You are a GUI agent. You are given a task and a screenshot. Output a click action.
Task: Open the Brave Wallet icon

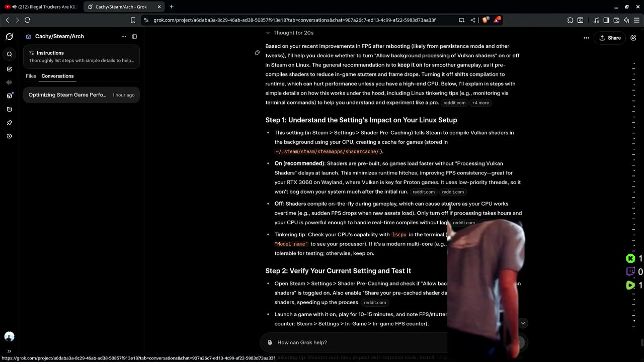pos(616,20)
